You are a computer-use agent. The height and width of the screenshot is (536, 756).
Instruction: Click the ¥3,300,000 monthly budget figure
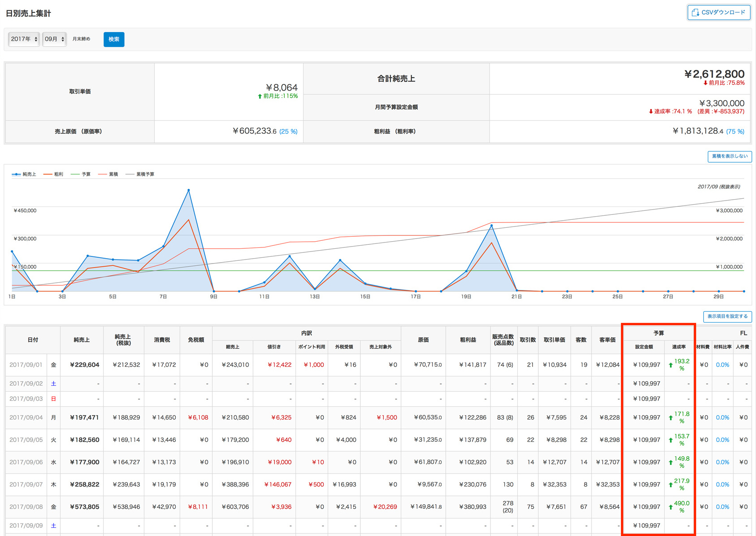coord(722,104)
